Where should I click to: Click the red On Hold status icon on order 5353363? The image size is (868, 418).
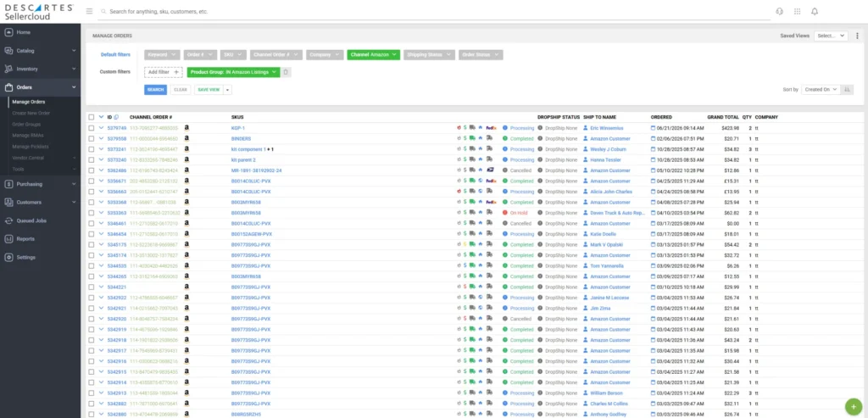tap(505, 213)
